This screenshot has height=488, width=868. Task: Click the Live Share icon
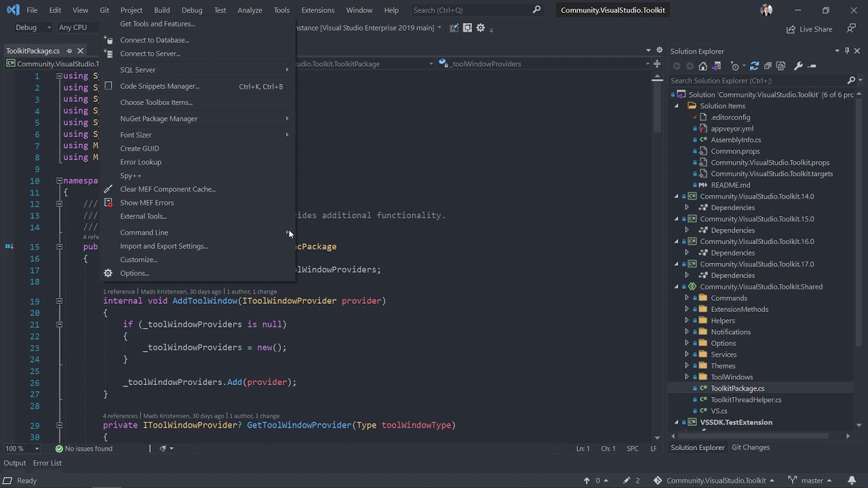tap(791, 29)
